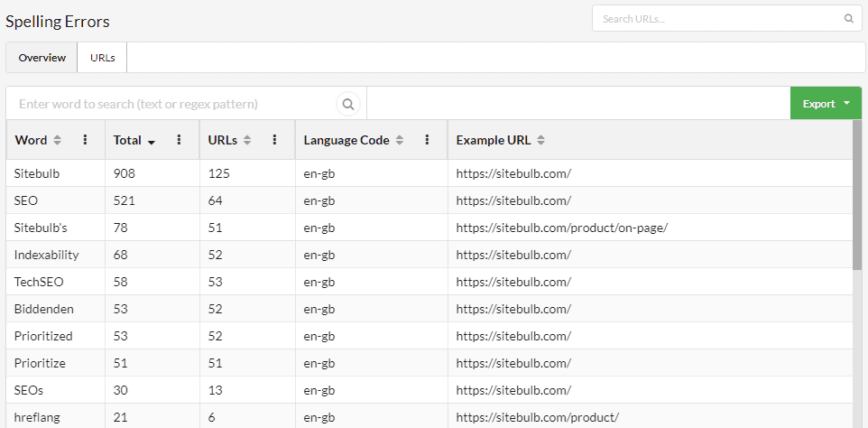
Task: Click the 13 URLs count for SEOs
Action: pos(216,390)
